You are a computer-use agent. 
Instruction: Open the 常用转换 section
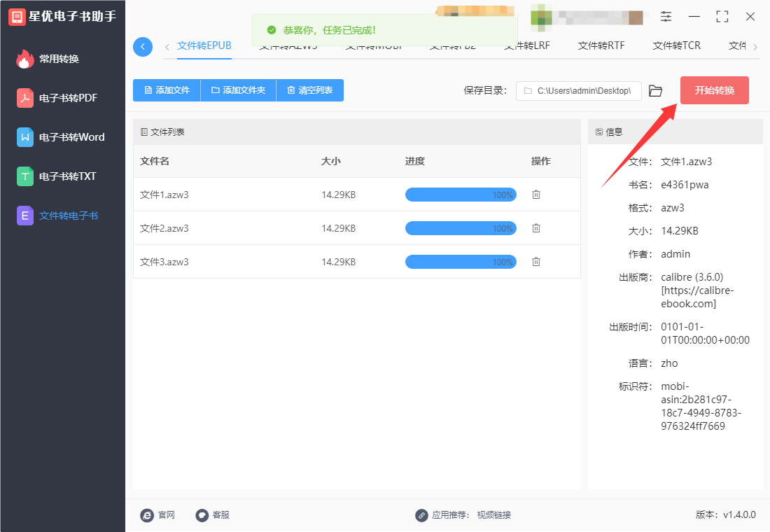pyautogui.click(x=58, y=59)
